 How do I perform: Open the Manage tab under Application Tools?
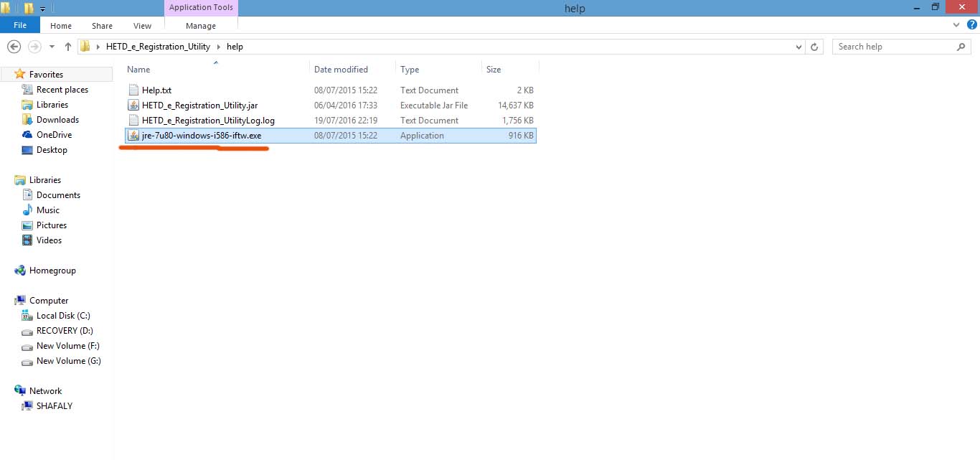pyautogui.click(x=201, y=26)
